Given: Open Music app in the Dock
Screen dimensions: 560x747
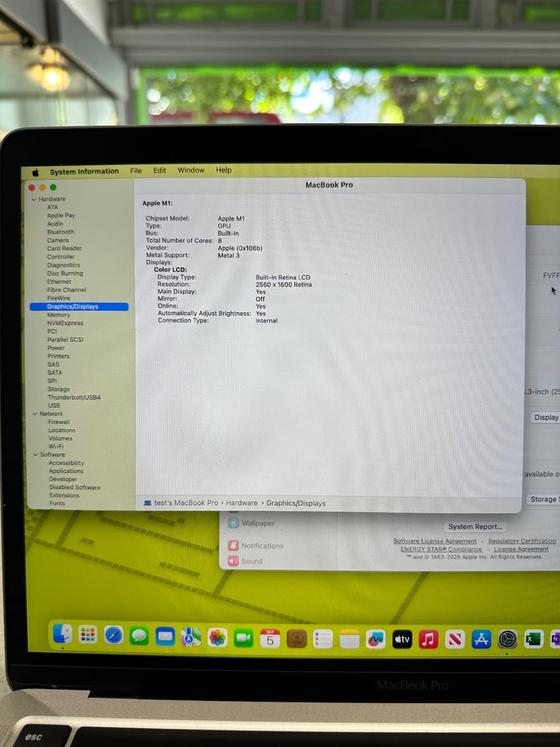Looking at the screenshot, I should 428,639.
